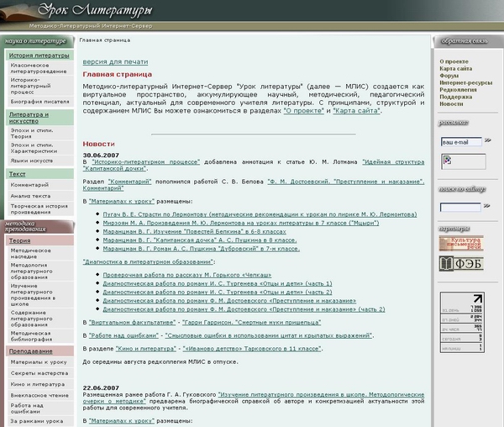504x427 pixels.
Task: Open Гарри Гаррисон "Смертные муки пришельца" link
Action: [x=252, y=322]
